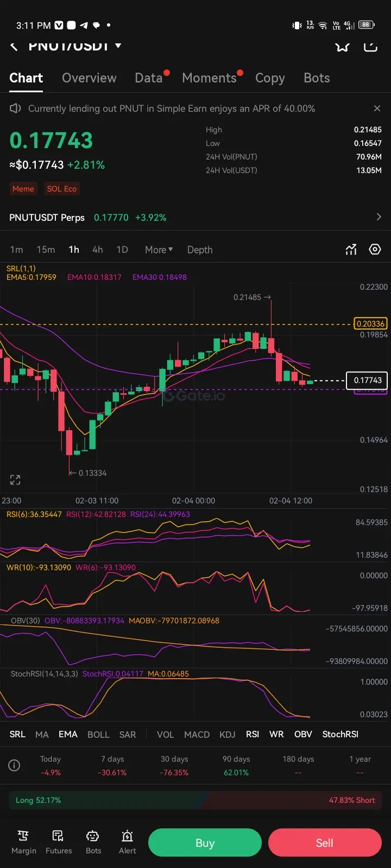Toggle the SAR indicator
The height and width of the screenshot is (868, 391).
pyautogui.click(x=128, y=734)
